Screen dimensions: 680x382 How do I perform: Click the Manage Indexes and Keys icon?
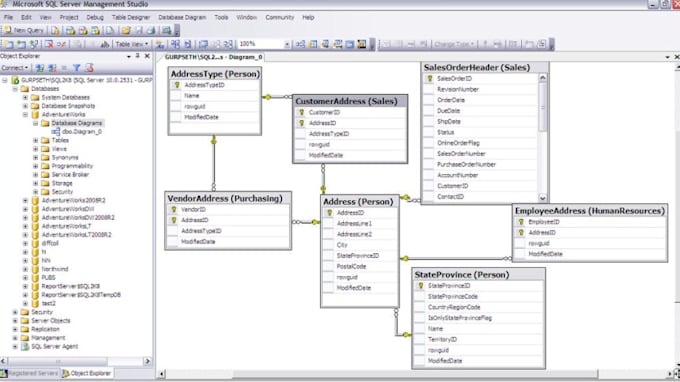coord(313,44)
